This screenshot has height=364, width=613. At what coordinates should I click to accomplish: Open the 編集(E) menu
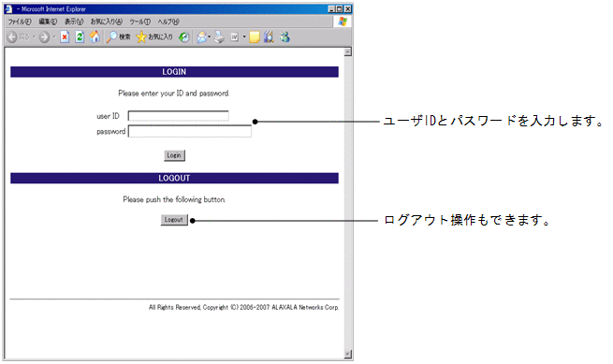48,22
